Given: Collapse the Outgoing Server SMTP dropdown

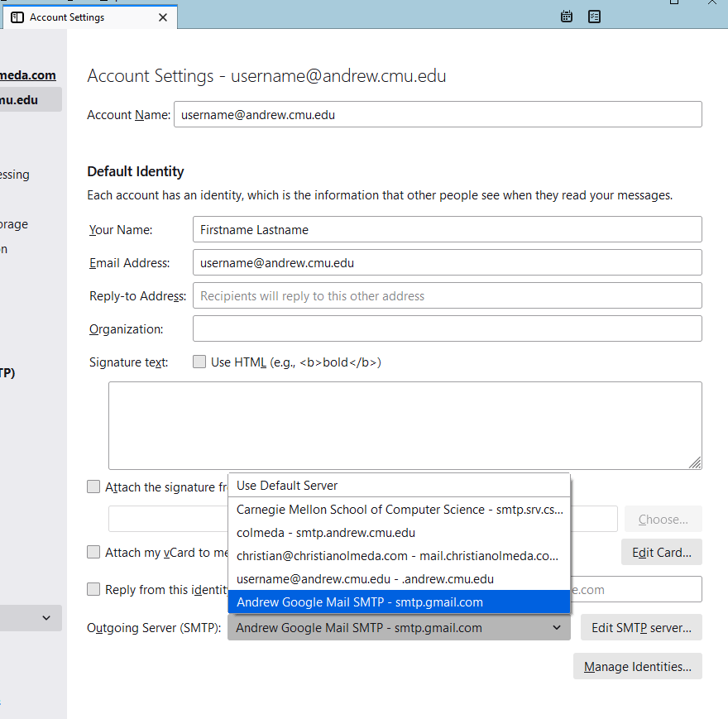Looking at the screenshot, I should click(399, 627).
